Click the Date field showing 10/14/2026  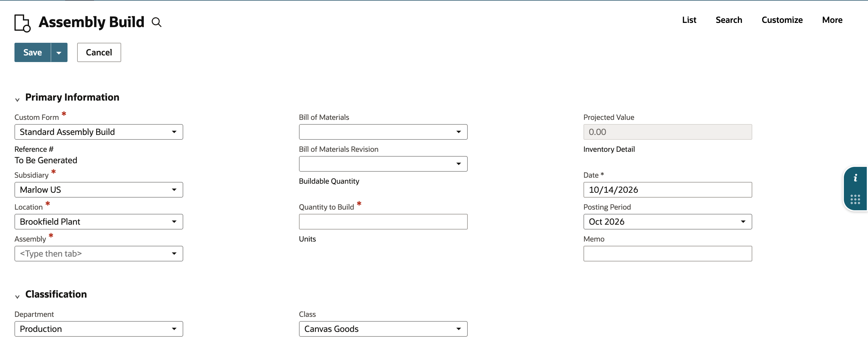point(668,190)
